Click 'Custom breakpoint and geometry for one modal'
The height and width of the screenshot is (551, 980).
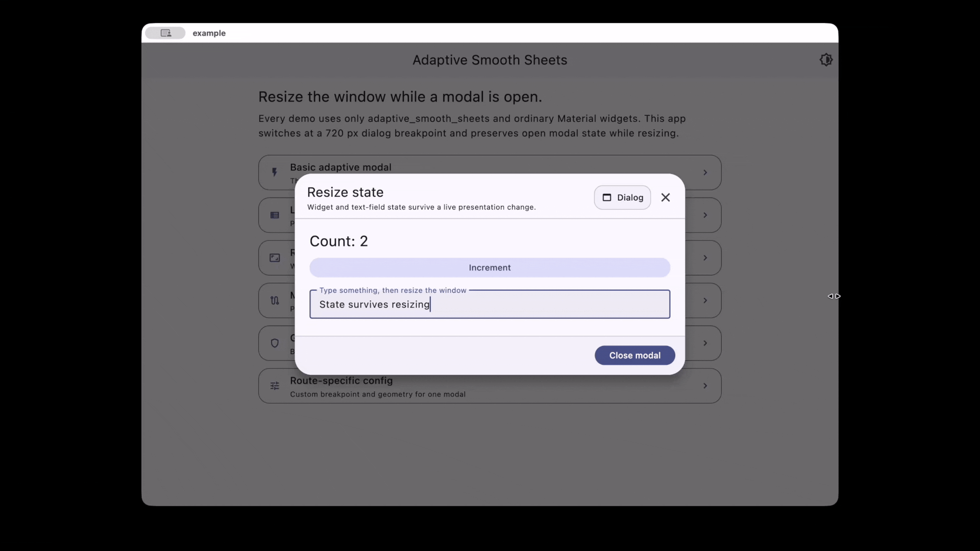click(x=378, y=394)
